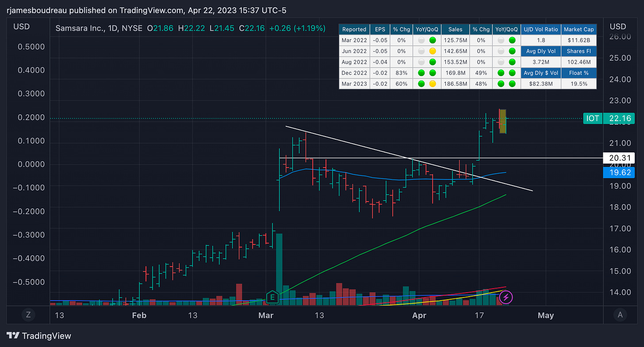The height and width of the screenshot is (347, 644).
Task: Select the descending white trendline
Action: coord(409,159)
